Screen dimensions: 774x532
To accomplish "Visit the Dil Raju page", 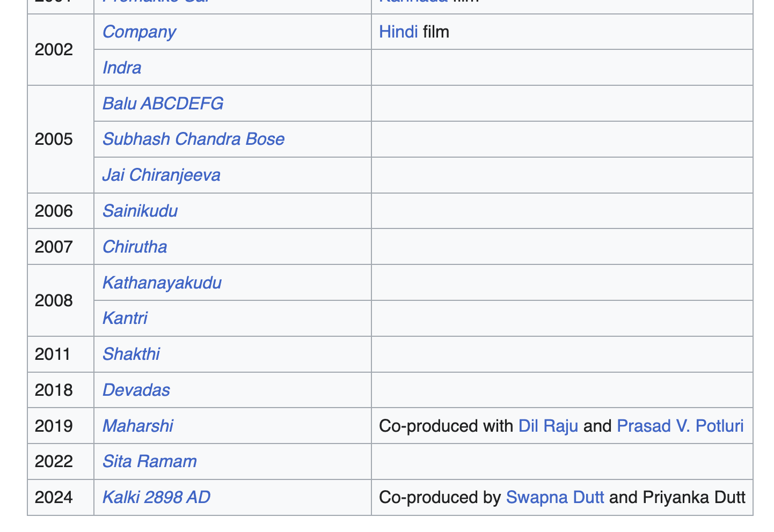I will tap(548, 426).
